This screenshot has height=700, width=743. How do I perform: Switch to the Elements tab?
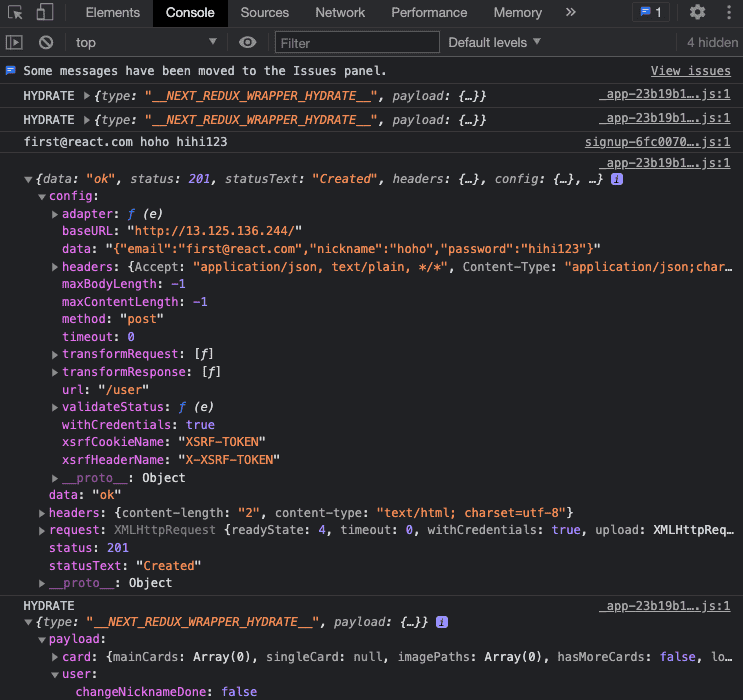click(112, 12)
